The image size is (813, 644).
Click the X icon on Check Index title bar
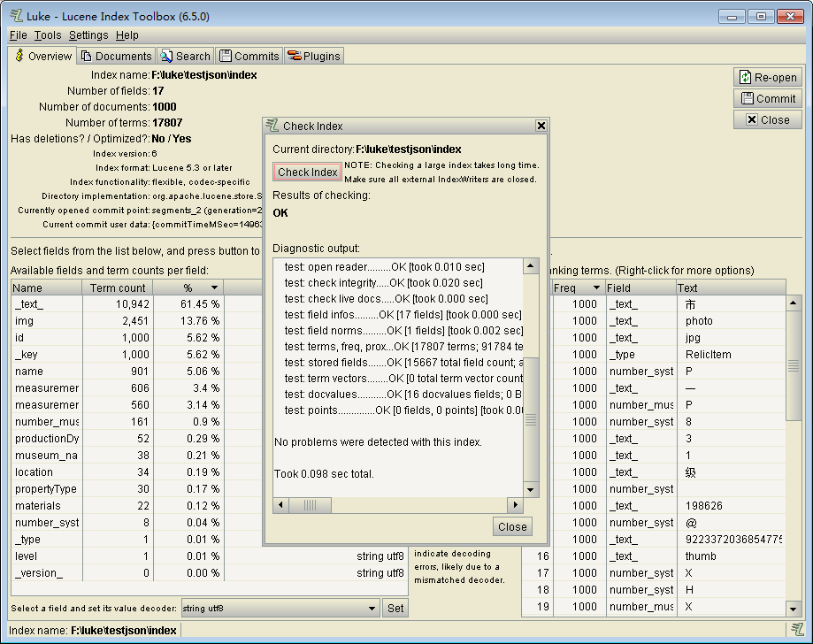[x=541, y=126]
